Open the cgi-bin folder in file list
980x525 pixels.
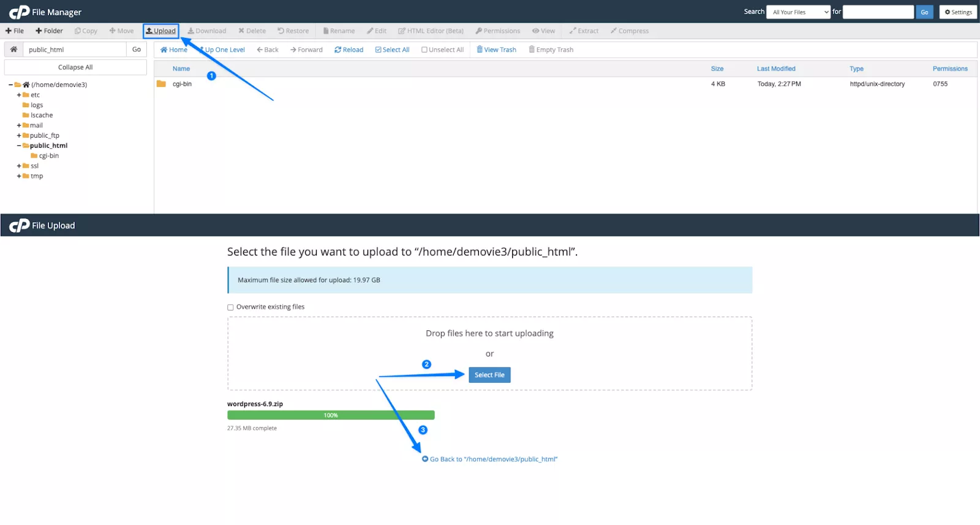point(182,84)
